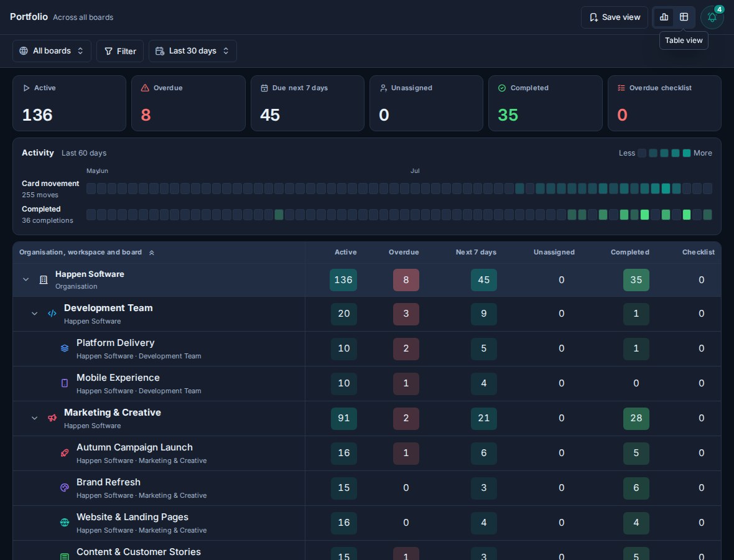Open the Completed stat card showing 35
This screenshot has height=560, width=734.
click(546, 103)
